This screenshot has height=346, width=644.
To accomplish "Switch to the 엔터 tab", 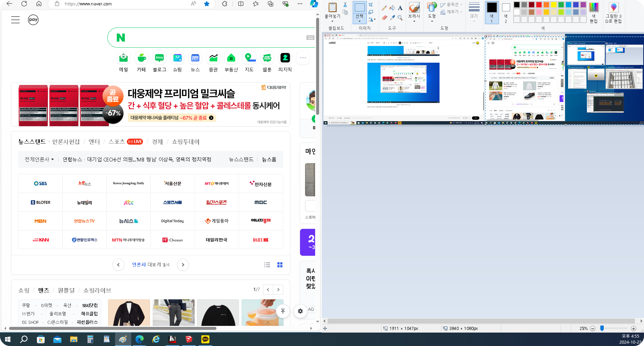I will tap(94, 142).
